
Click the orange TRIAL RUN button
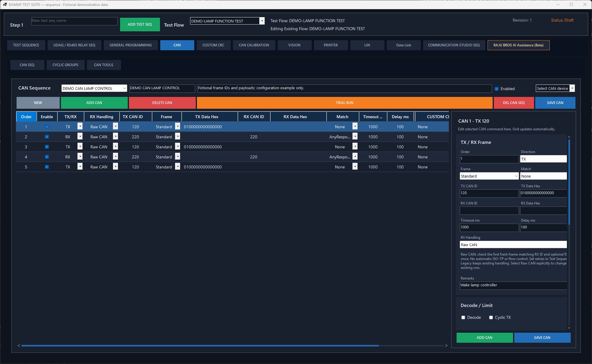(x=344, y=103)
